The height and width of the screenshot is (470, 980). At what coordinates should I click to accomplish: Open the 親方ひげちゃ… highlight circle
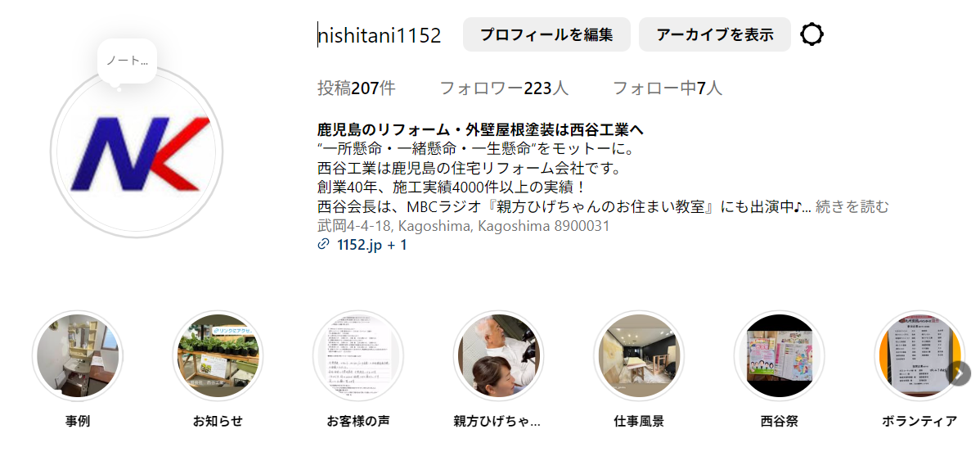point(498,357)
